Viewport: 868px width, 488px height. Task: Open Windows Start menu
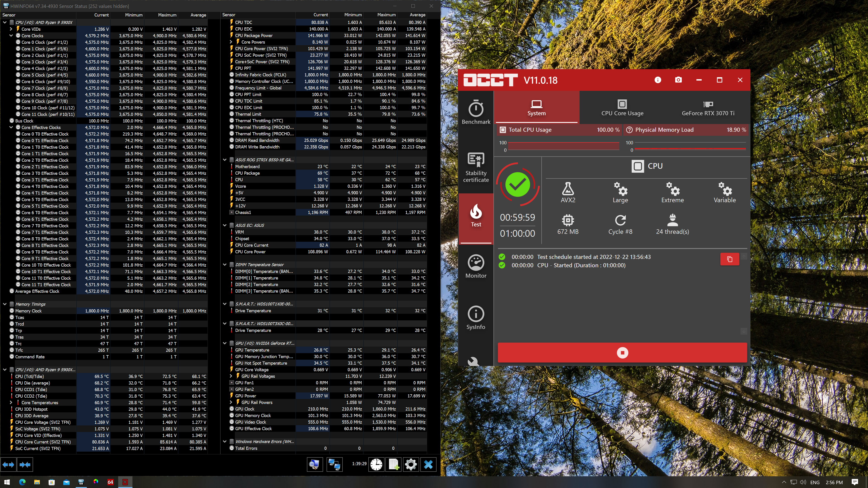coord(7,482)
